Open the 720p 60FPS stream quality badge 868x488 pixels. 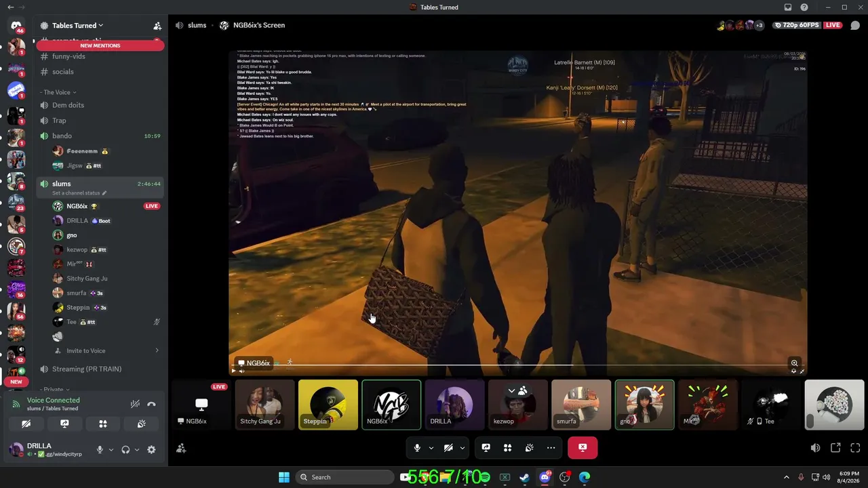[x=795, y=25]
